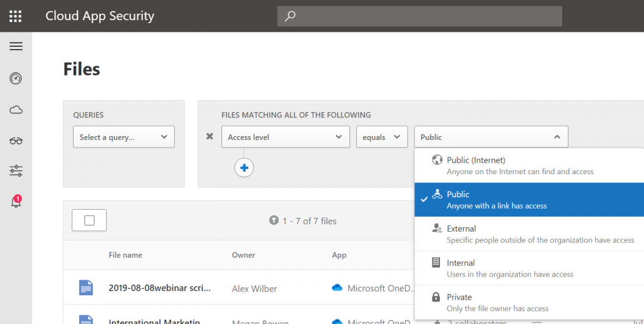The height and width of the screenshot is (324, 644).
Task: Click into the top search field
Action: [419, 16]
